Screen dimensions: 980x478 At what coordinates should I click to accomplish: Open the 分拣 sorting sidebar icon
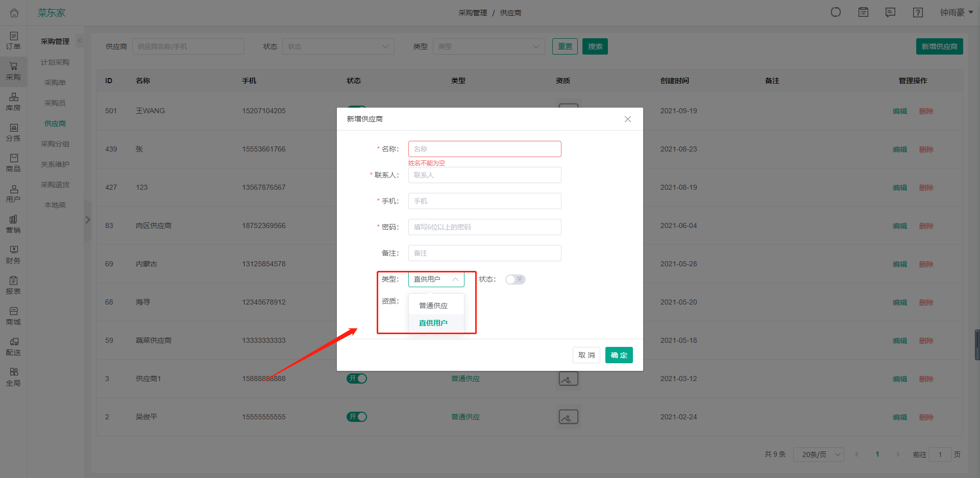(x=13, y=132)
